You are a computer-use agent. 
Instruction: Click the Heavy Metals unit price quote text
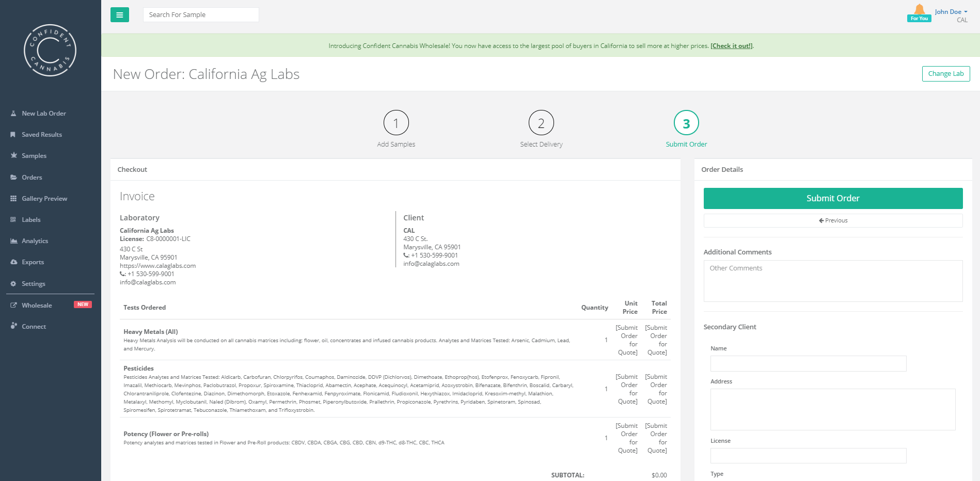pos(627,340)
